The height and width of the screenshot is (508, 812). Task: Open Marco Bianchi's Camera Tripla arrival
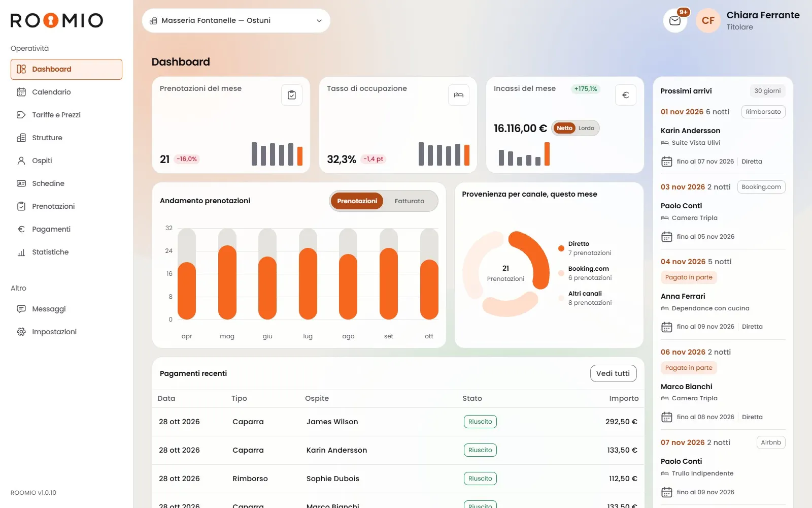(x=723, y=385)
